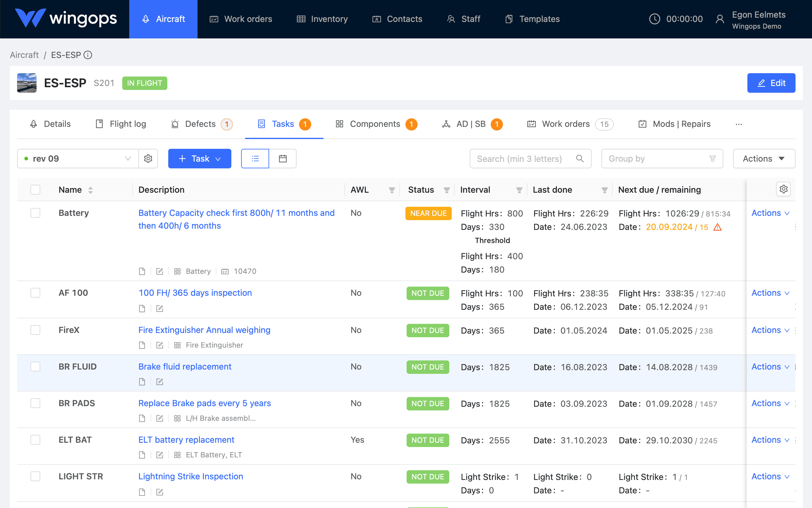Expand the Actions dropdown menu
This screenshot has width=812, height=508.
click(764, 158)
